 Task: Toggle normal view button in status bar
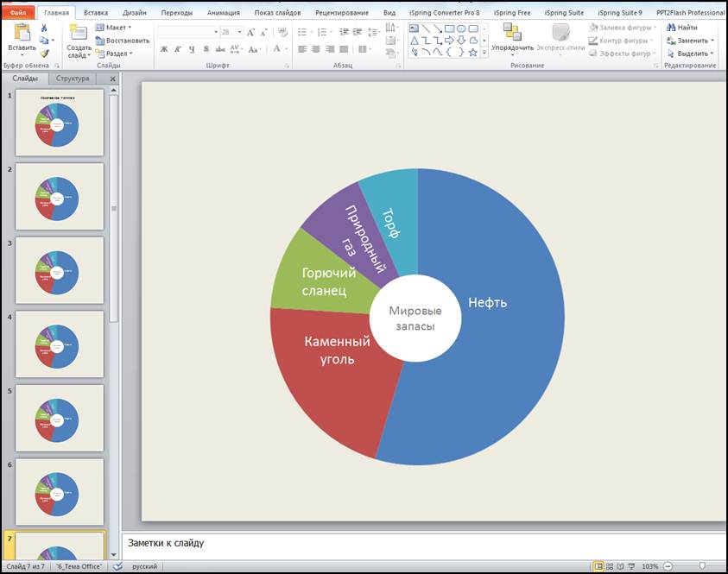[x=598, y=566]
